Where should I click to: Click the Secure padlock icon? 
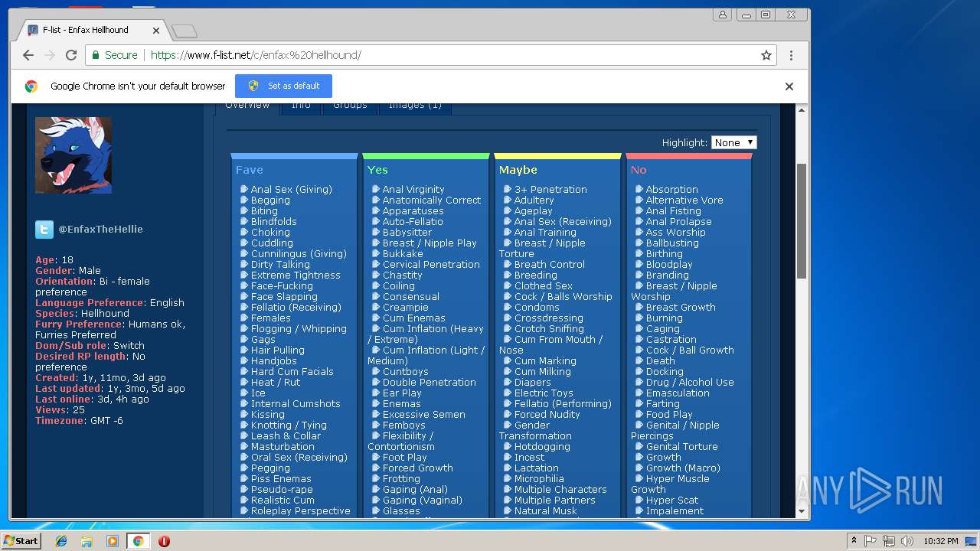96,55
